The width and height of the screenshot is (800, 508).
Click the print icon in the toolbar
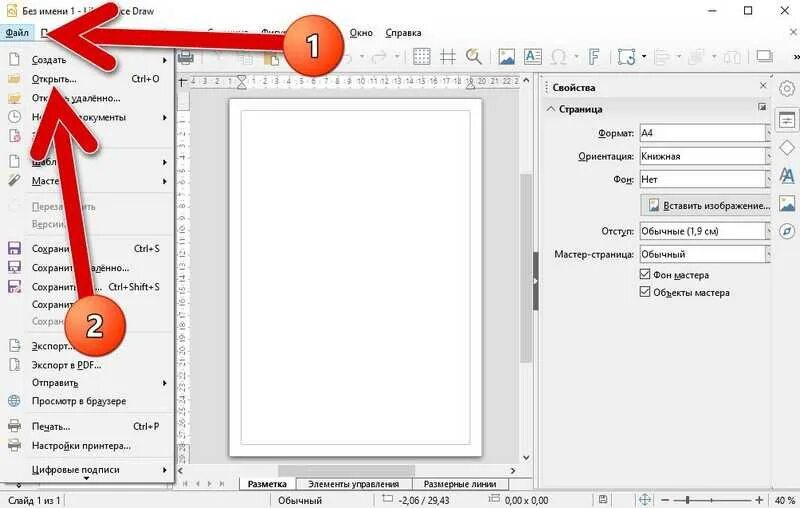(186, 57)
